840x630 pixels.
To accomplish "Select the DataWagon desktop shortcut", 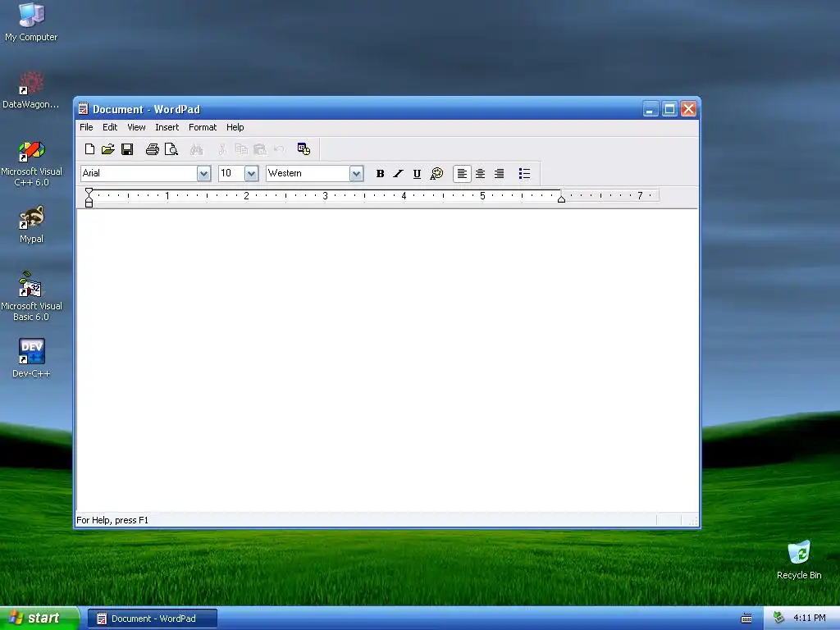I will point(31,90).
